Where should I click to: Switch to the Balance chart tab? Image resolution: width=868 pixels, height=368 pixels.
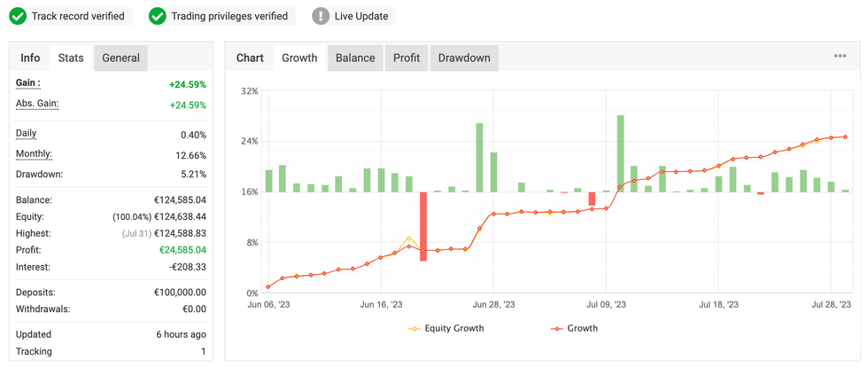click(x=355, y=58)
